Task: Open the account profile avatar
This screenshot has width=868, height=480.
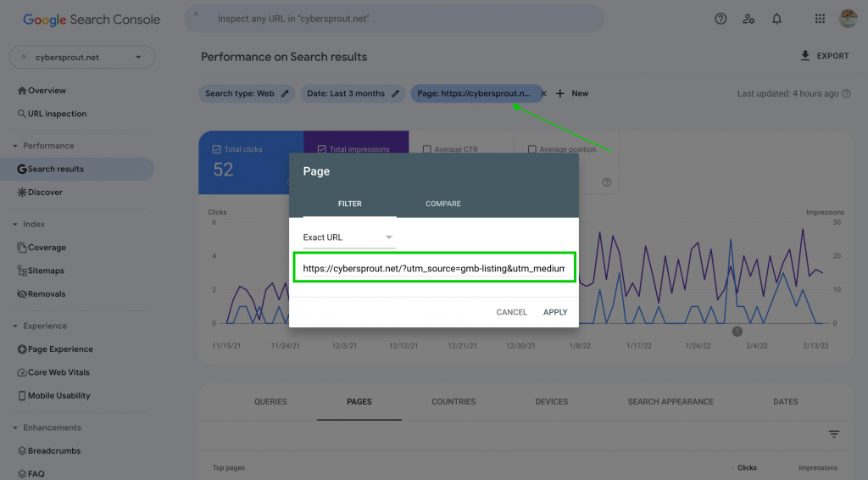Action: pyautogui.click(x=848, y=19)
